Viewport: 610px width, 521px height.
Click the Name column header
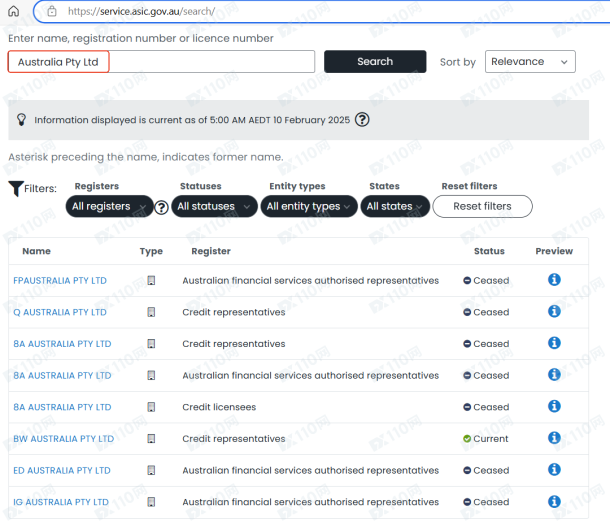tap(37, 251)
